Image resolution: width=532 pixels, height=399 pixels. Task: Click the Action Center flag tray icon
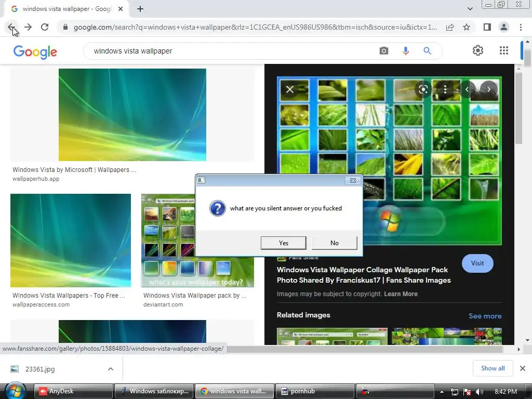[467, 392]
